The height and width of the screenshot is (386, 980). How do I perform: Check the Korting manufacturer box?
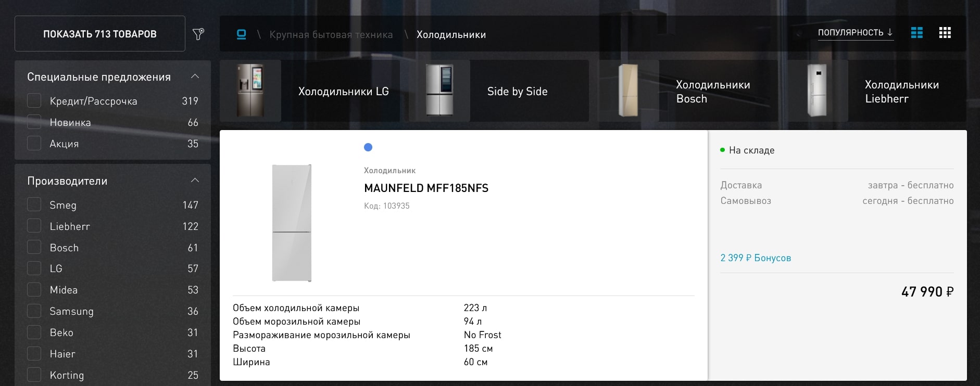coord(34,375)
